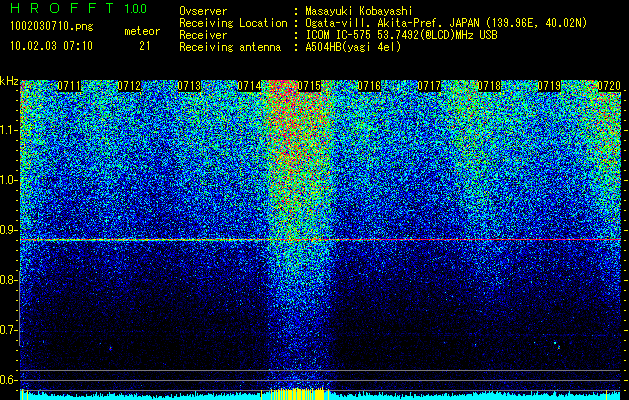Click the 0715 time marker

pos(309,86)
